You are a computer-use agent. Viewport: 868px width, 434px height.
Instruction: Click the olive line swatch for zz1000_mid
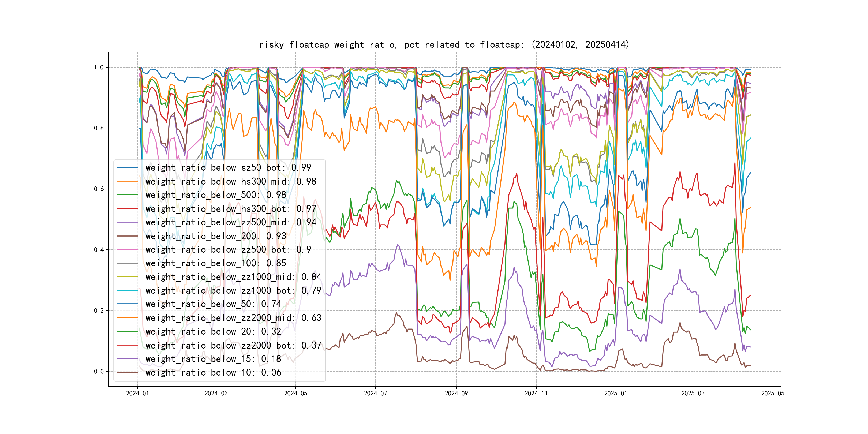click(127, 277)
